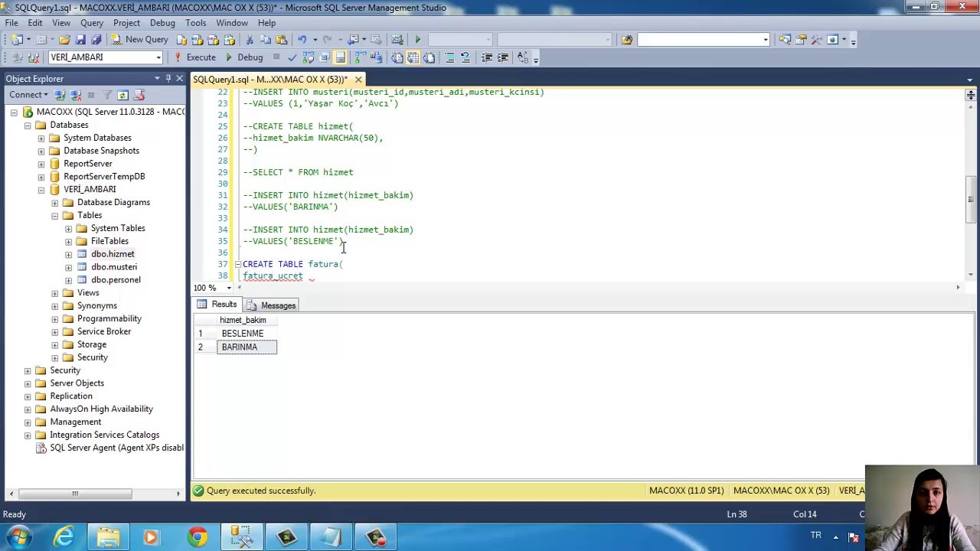Open the Connect dropdown in Object Explorer
The image size is (980, 551).
tap(28, 95)
